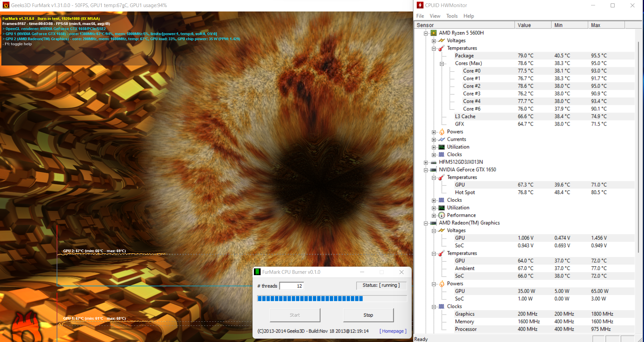Image resolution: width=644 pixels, height=342 pixels.
Task: Click the Value column header
Action: coord(533,25)
